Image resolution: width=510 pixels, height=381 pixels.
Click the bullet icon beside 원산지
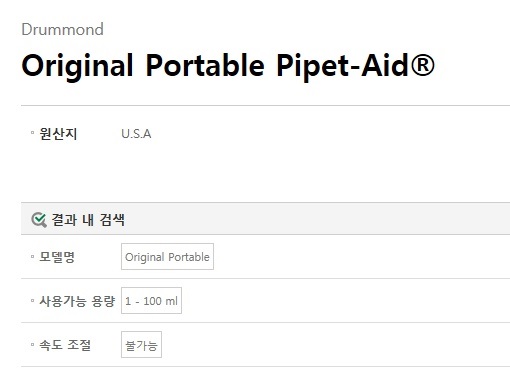coord(32,133)
